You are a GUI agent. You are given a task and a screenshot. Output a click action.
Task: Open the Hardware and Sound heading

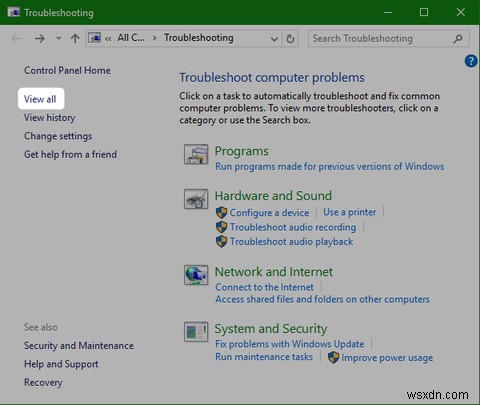click(273, 196)
